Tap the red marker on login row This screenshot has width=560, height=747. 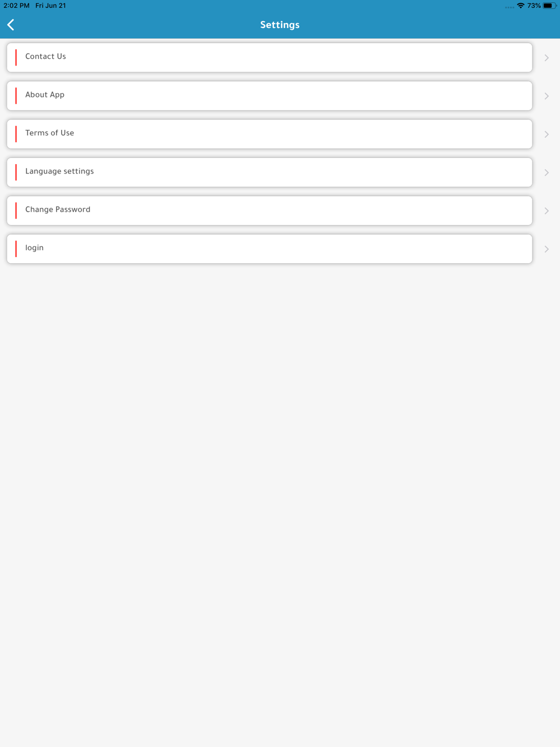click(16, 249)
